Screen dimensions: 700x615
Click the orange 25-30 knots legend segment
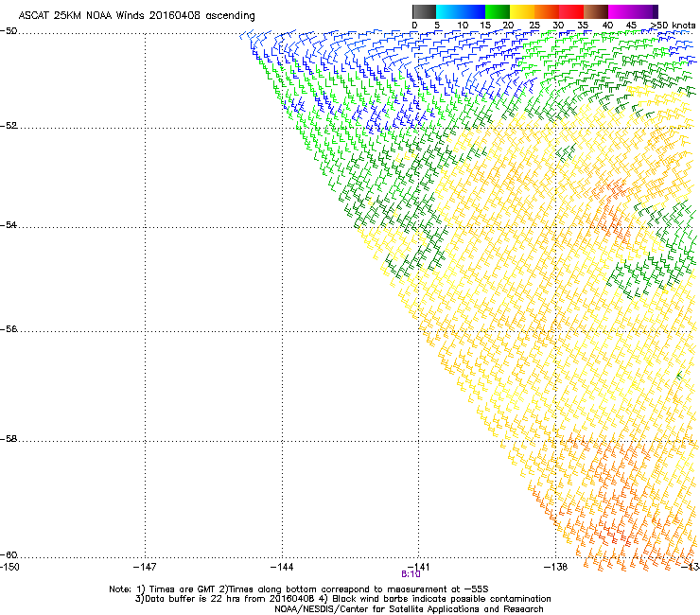[547, 11]
